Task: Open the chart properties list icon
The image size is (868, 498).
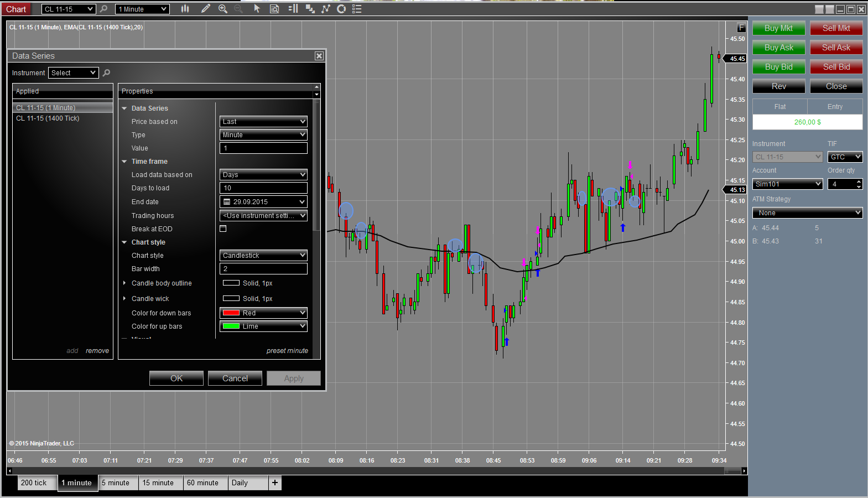Action: pyautogui.click(x=357, y=9)
